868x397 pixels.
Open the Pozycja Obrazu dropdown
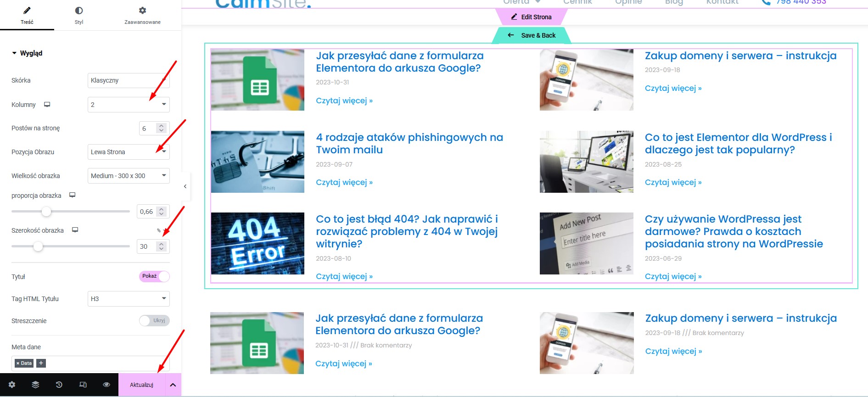(129, 152)
